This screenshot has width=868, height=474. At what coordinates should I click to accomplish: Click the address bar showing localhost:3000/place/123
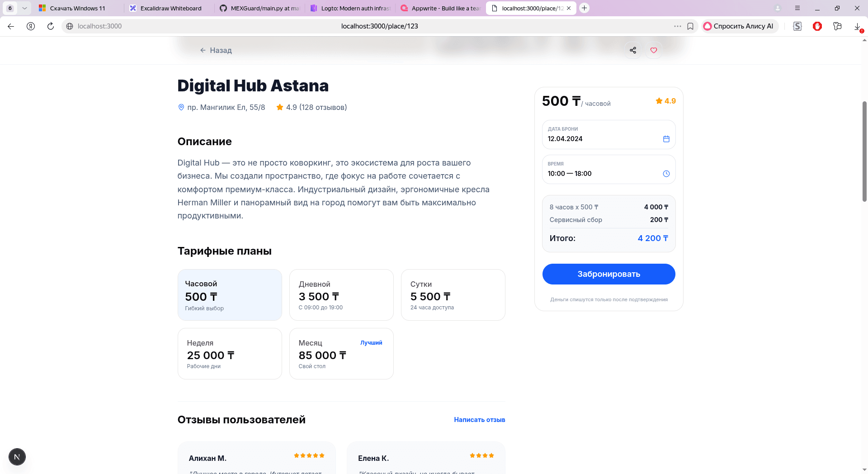point(379,26)
